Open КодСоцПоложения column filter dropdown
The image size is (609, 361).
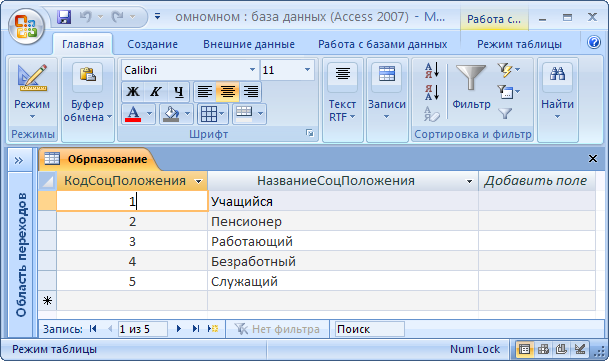(x=198, y=181)
